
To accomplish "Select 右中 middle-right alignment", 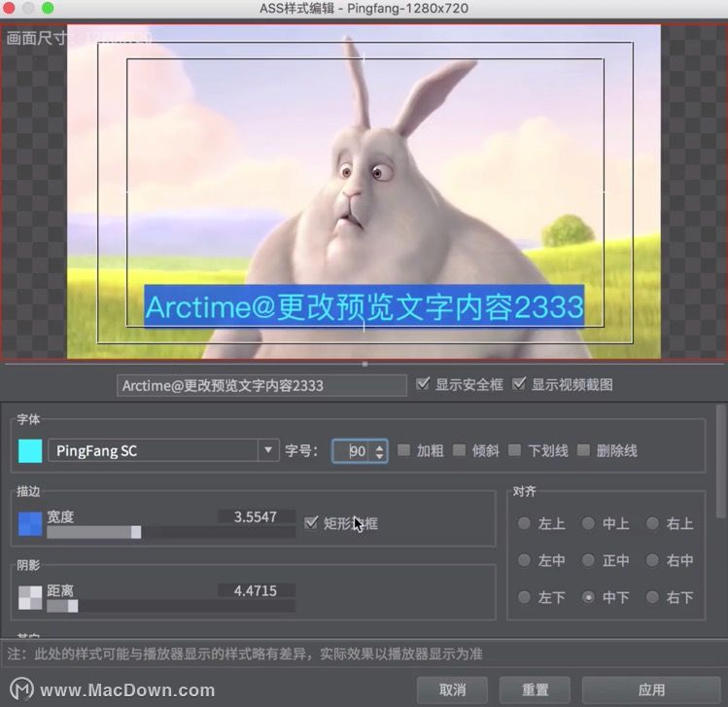I will pos(652,560).
